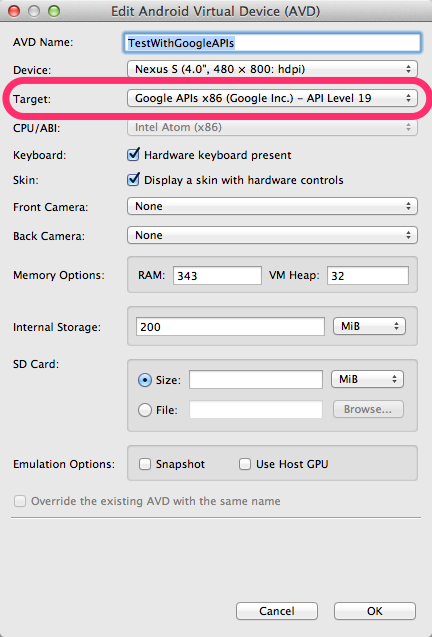Click the Cancel button
432x637 pixels.
[x=277, y=611]
